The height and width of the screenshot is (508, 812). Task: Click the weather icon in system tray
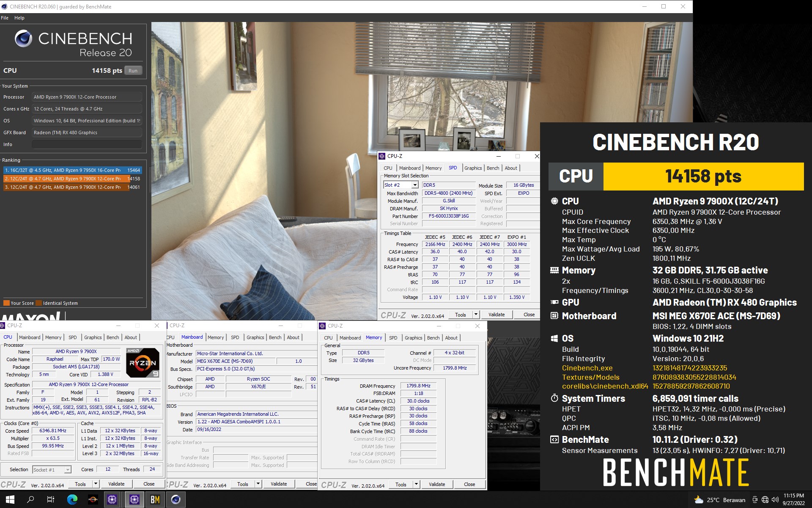699,500
